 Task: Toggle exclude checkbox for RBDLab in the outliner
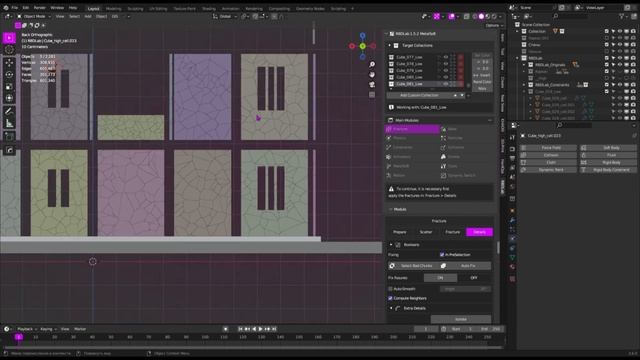[x=607, y=58]
